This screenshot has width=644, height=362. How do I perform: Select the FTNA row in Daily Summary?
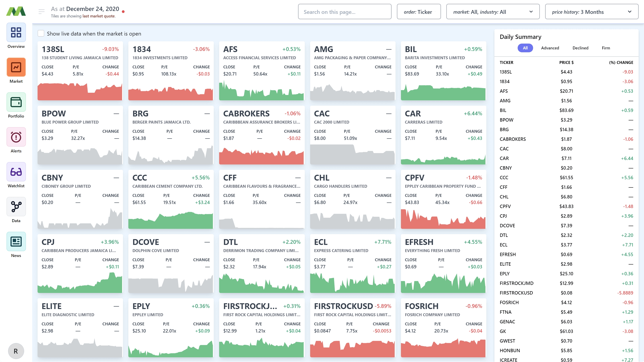click(566, 312)
